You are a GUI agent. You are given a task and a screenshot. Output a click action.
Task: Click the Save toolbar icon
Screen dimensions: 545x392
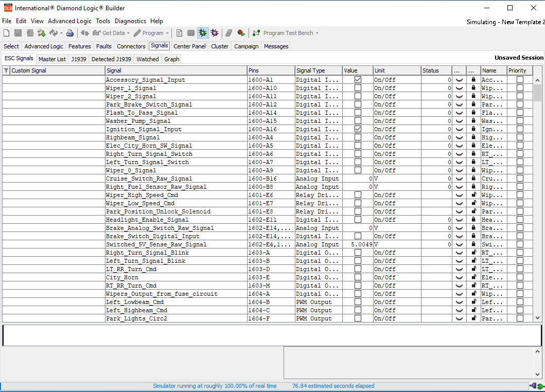[x=17, y=33]
